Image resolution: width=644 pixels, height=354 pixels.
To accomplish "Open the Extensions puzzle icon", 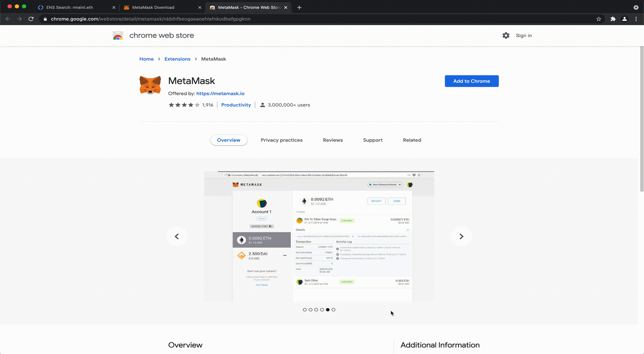I will pyautogui.click(x=613, y=19).
